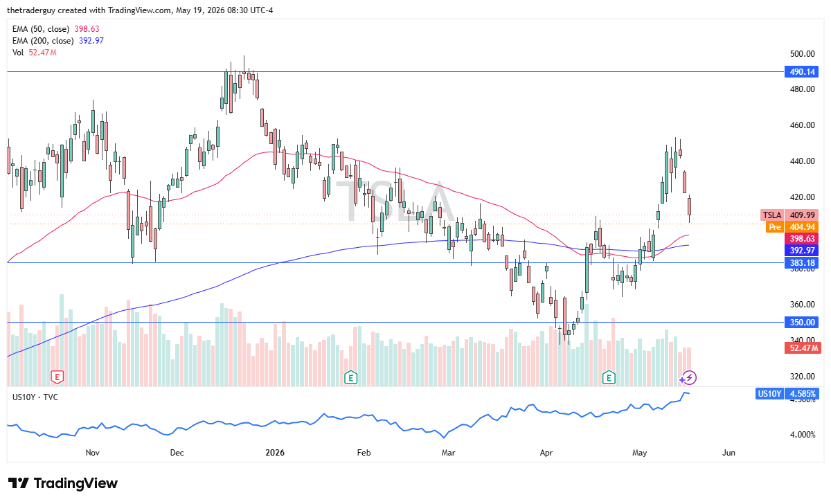Click the 2026 label on time axis
Viewport: 831px width, 504px height.
[x=276, y=453]
